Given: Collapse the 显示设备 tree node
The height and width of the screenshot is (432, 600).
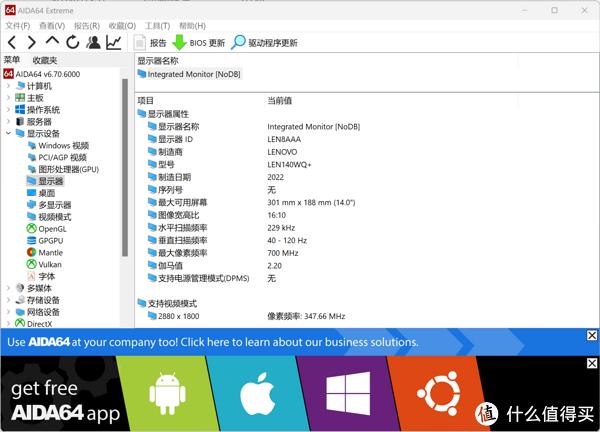Looking at the screenshot, I should [8, 133].
